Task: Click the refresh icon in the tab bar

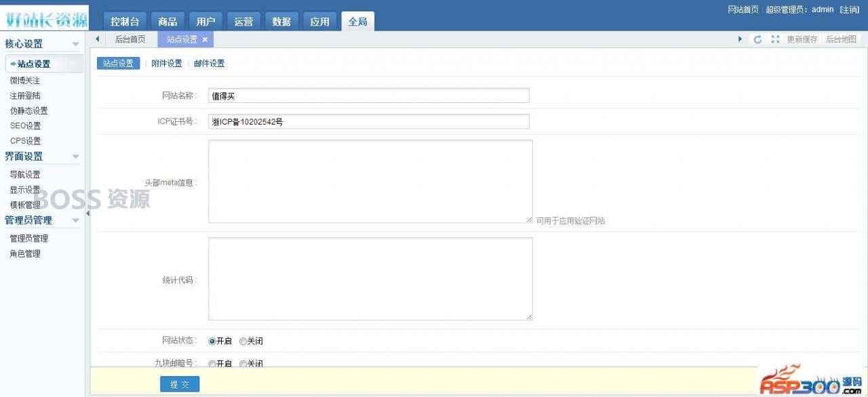Action: (x=758, y=40)
